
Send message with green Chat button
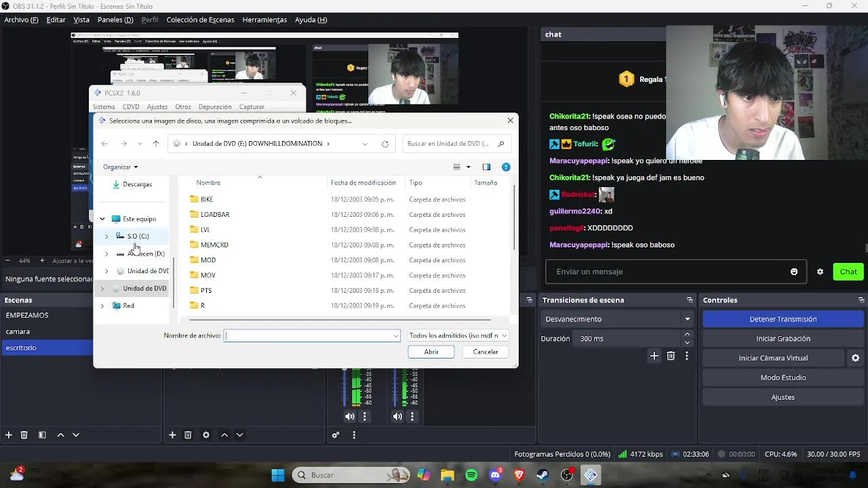click(848, 272)
